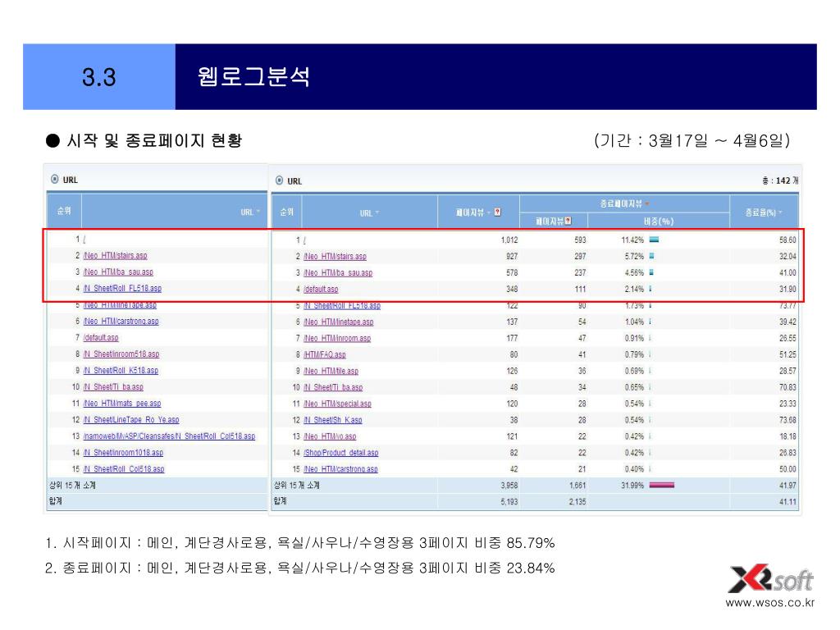Click the total exit rate 41.11
Image resolution: width=840 pixels, height=630 pixels.
point(787,502)
